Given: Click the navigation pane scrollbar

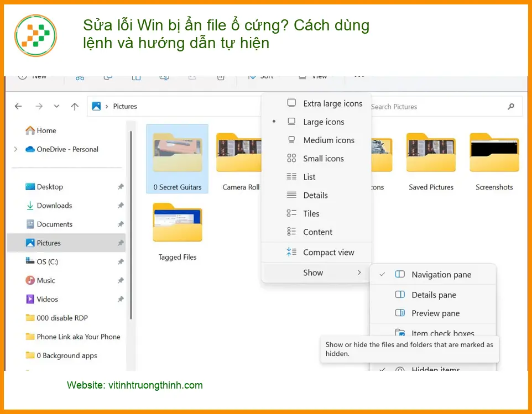Looking at the screenshot, I should click(131, 225).
